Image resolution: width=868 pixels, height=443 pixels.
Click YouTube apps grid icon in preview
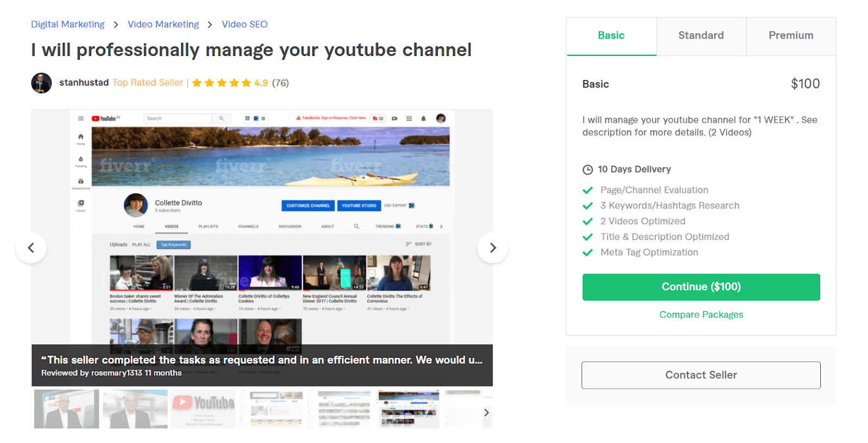pos(409,118)
